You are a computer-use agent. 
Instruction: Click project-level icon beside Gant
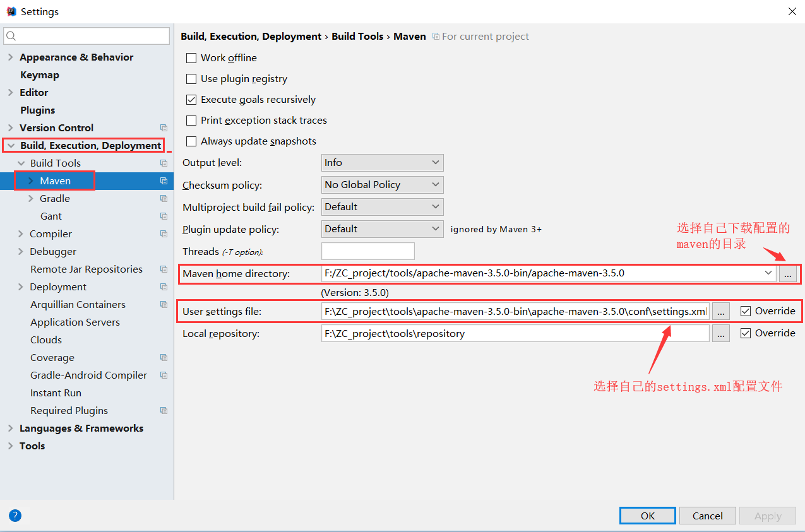point(164,216)
